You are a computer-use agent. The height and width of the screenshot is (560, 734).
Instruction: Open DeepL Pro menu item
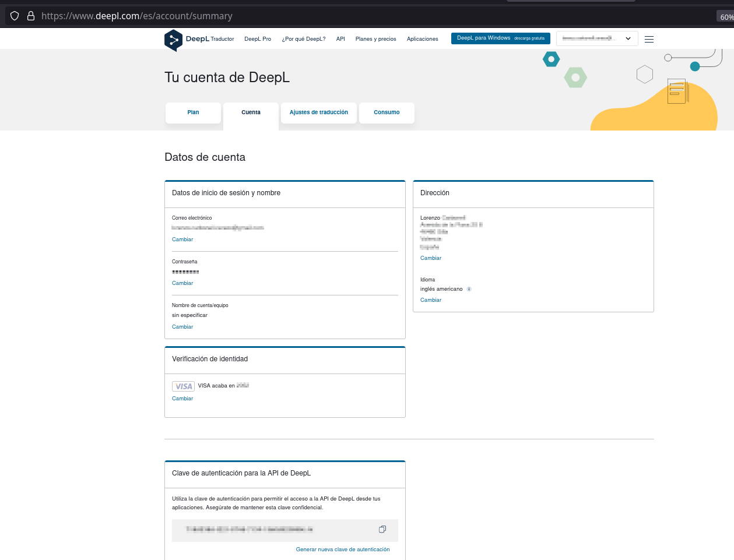click(x=258, y=39)
